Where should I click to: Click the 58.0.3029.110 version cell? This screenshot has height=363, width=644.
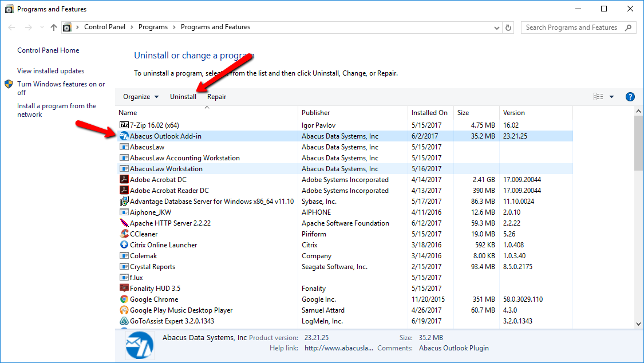click(x=523, y=299)
